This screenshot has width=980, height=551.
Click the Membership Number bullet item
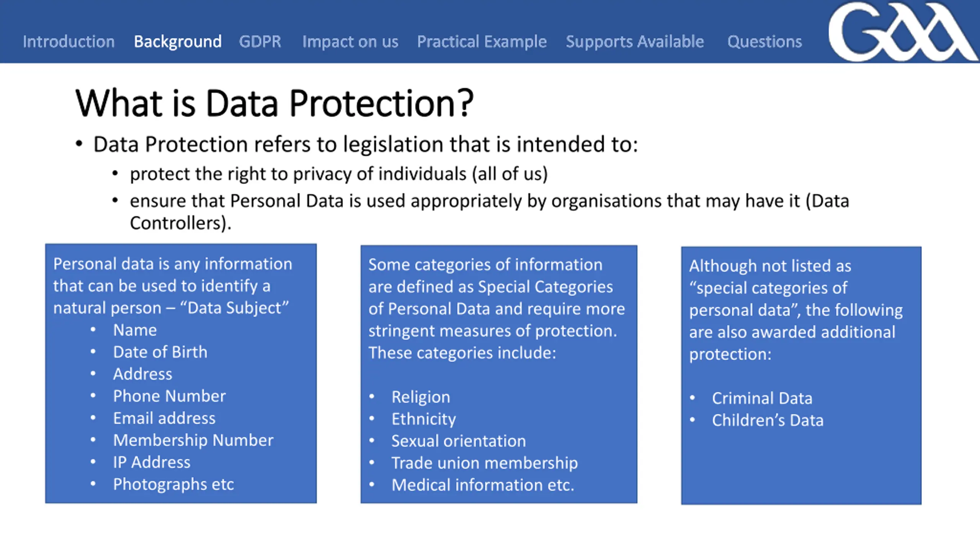click(x=193, y=440)
